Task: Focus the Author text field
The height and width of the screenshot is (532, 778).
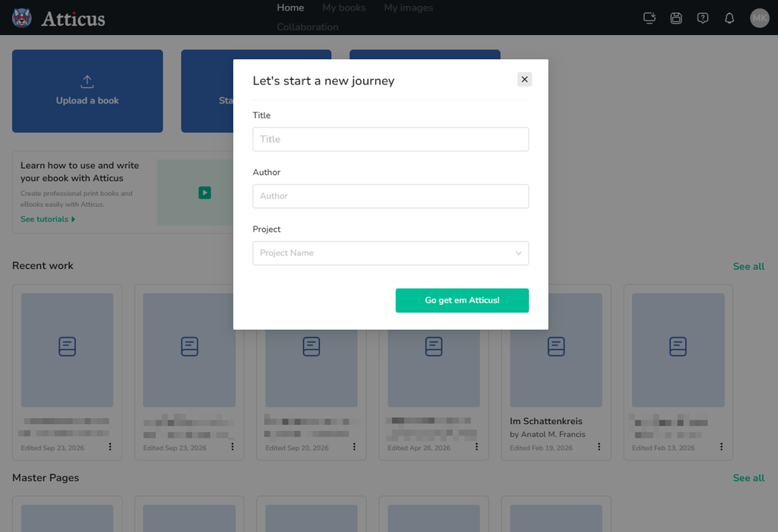Action: pos(391,196)
